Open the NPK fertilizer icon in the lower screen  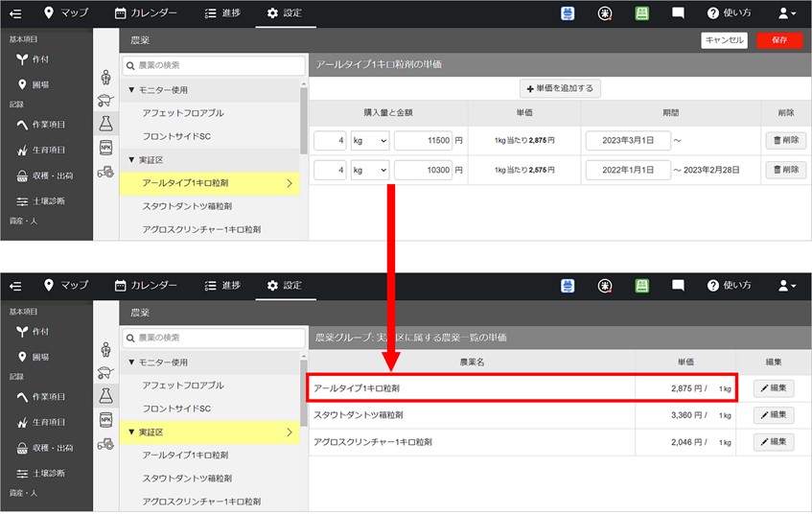(105, 419)
